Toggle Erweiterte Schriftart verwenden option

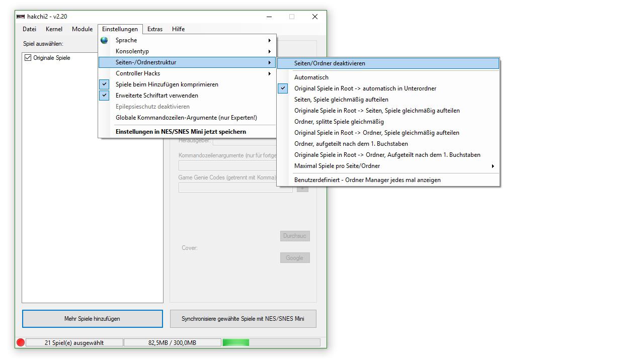187,96
